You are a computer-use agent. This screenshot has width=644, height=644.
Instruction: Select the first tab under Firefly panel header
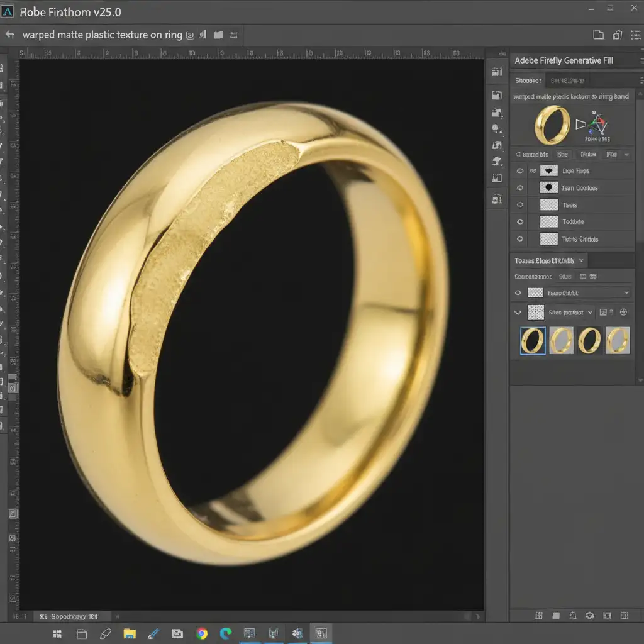(x=528, y=80)
